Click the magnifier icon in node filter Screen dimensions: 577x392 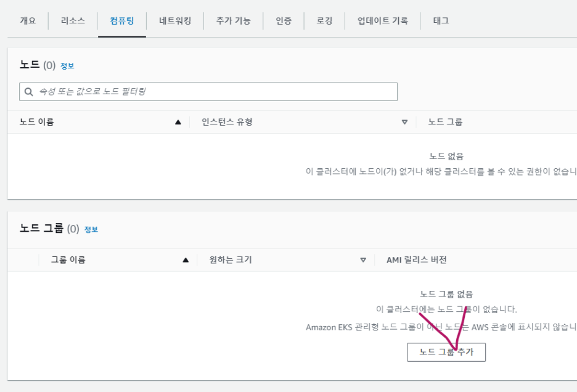(28, 92)
